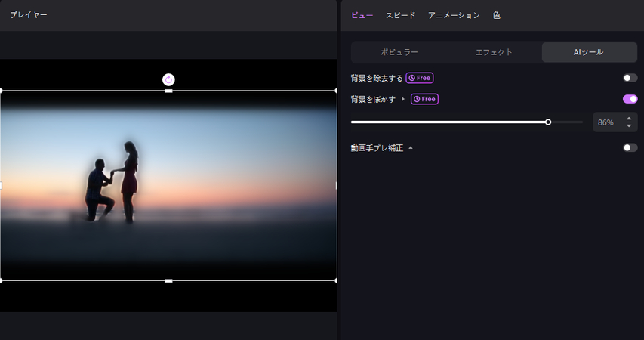Click the 背景を除去する label
Screen dimensions: 644x340
pos(377,78)
